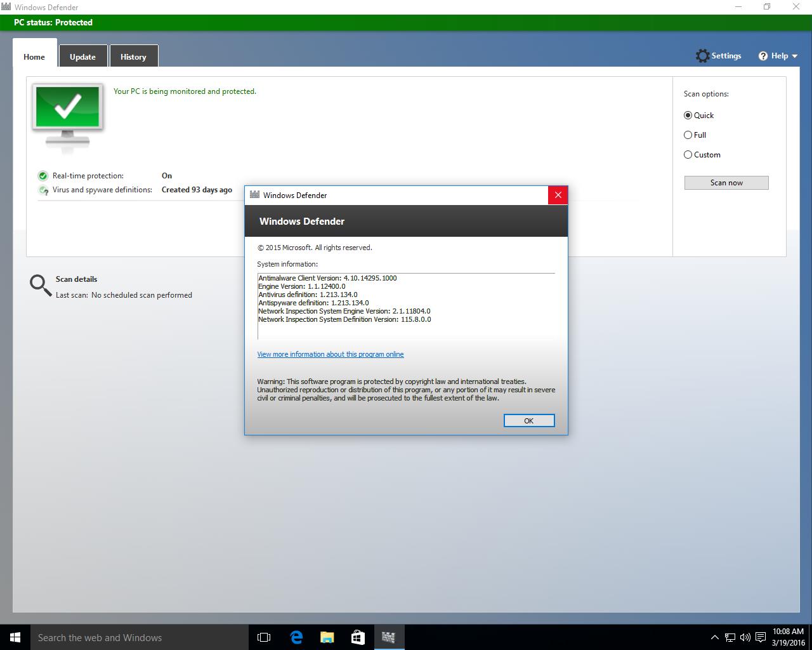Viewport: 812px width, 650px height.
Task: Switch to the History tab
Action: click(133, 56)
